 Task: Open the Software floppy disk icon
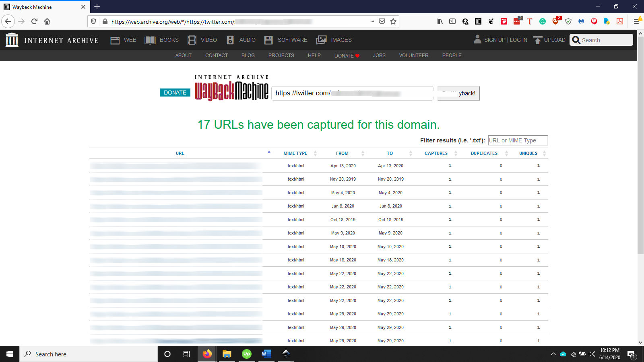pos(268,40)
